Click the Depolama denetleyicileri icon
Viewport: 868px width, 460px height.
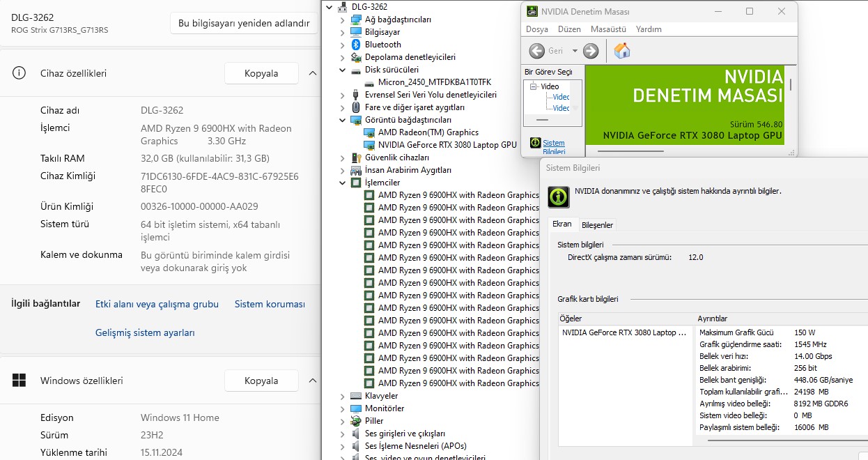pos(356,57)
